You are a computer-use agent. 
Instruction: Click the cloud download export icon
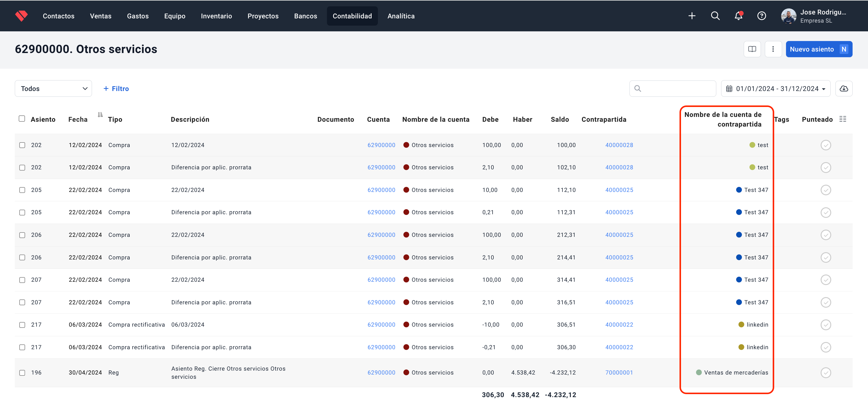coord(844,89)
